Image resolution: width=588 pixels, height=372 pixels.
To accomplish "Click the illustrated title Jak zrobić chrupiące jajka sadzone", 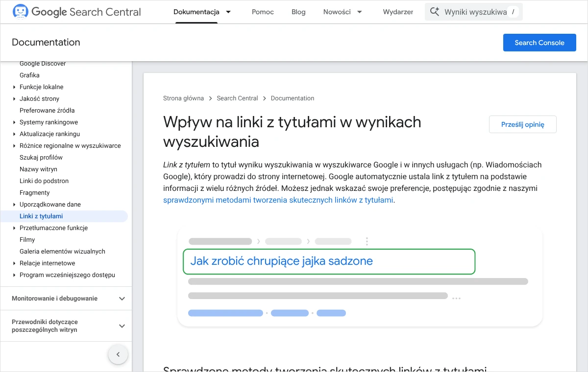I will pos(281,261).
